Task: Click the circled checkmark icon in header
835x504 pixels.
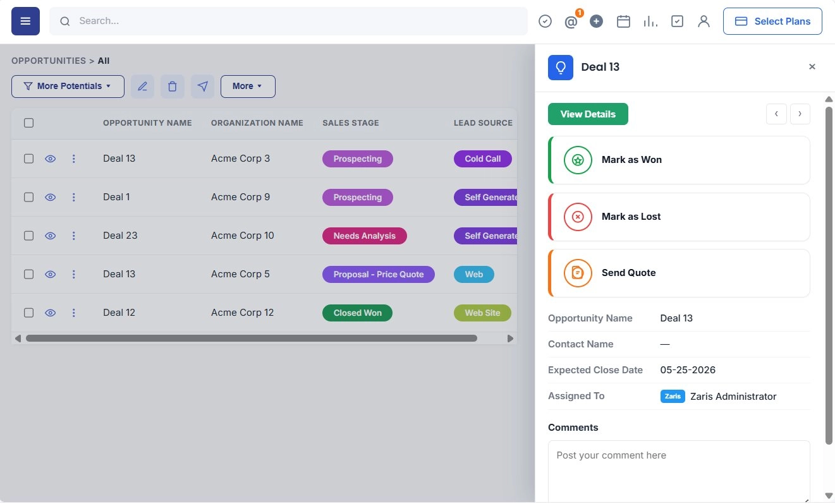Action: [545, 21]
